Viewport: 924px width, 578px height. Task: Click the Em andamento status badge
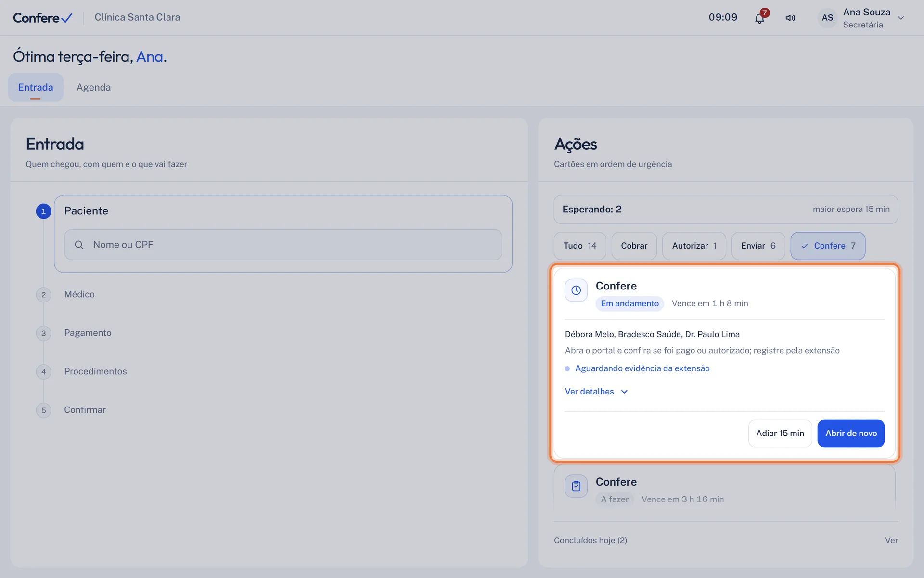(x=629, y=303)
